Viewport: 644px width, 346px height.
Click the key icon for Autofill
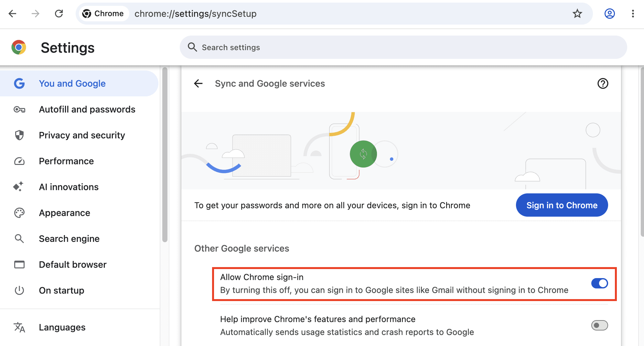pyautogui.click(x=19, y=109)
